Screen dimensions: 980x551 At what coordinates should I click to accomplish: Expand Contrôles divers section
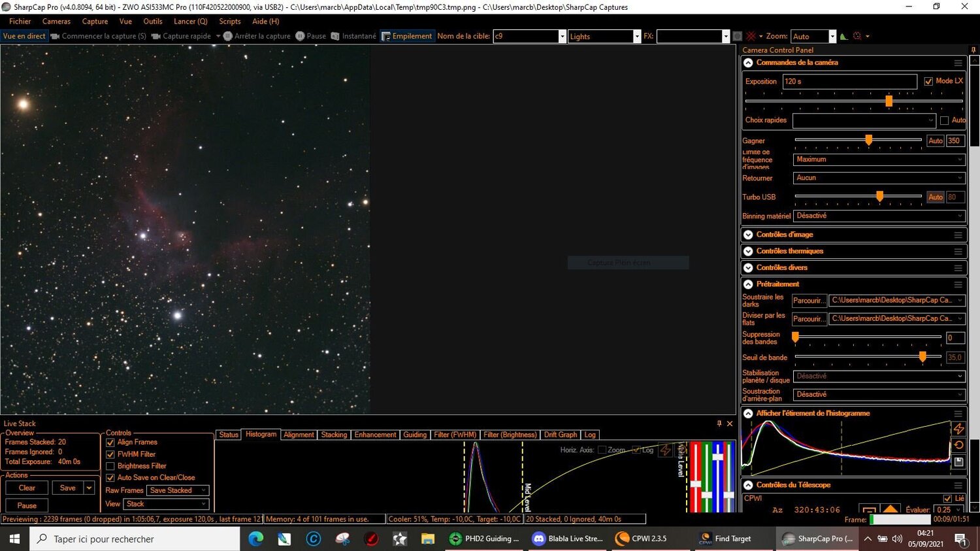749,268
